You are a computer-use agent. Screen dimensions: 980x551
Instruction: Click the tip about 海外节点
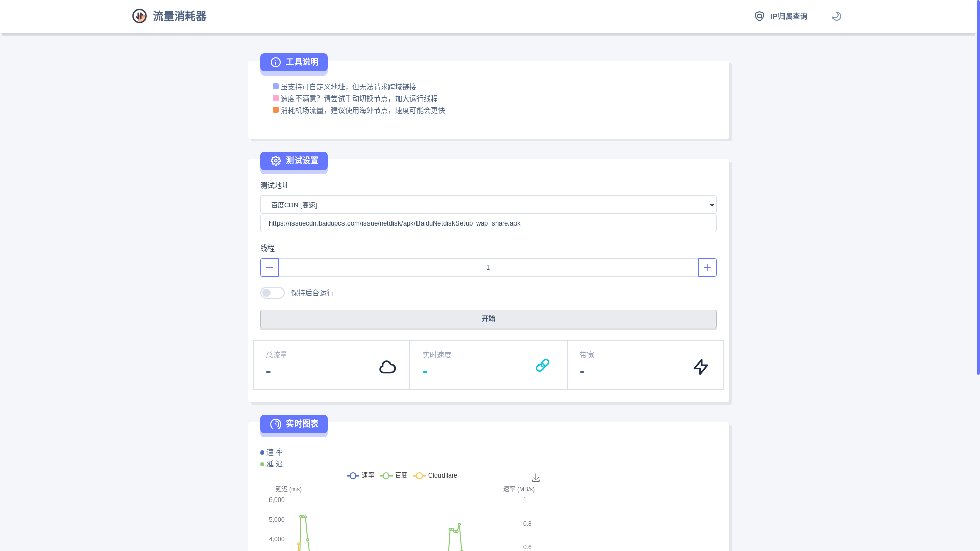pyautogui.click(x=363, y=110)
